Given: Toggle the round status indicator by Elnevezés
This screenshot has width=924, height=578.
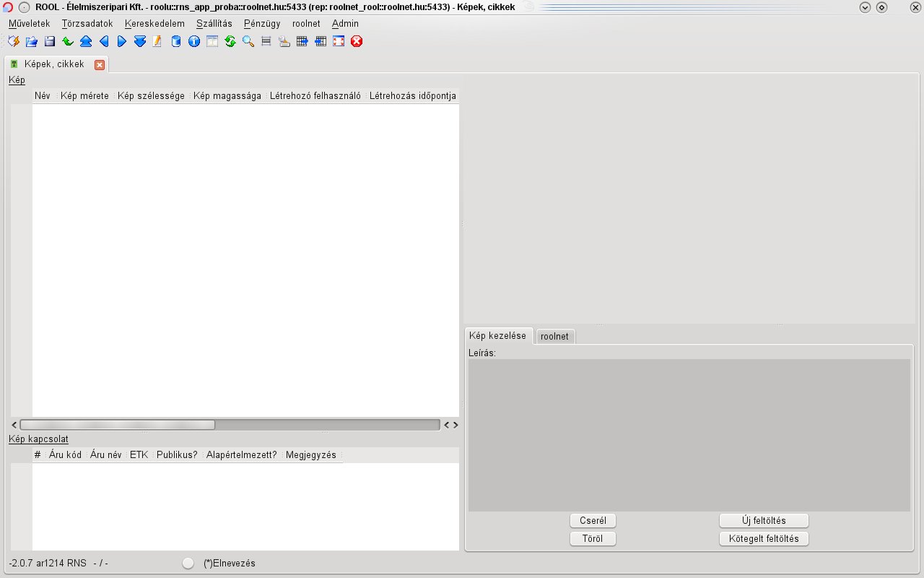Looking at the screenshot, I should pyautogui.click(x=188, y=564).
